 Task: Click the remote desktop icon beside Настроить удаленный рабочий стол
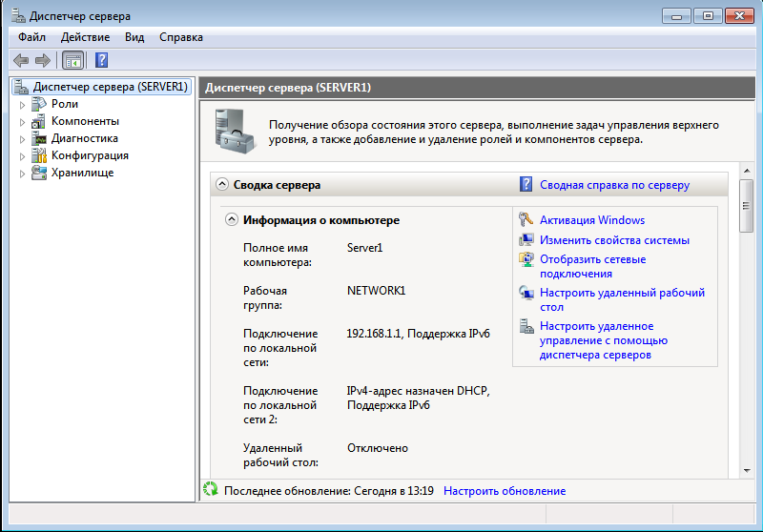[x=526, y=293]
